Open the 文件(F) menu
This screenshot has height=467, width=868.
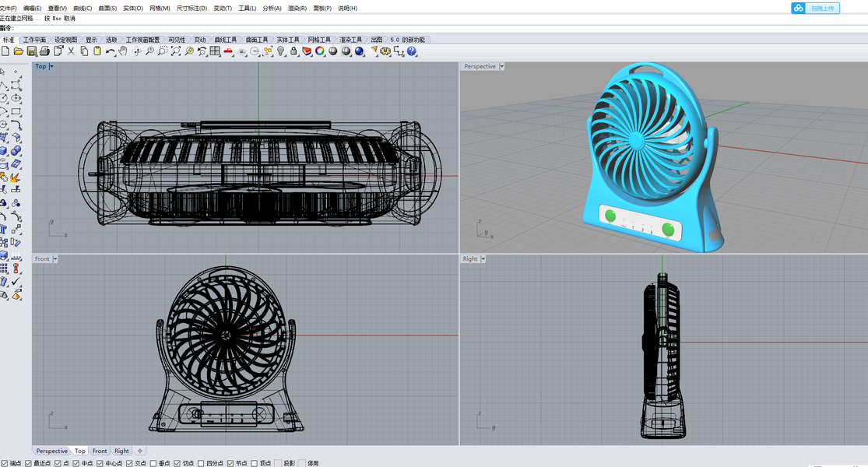tap(9, 9)
